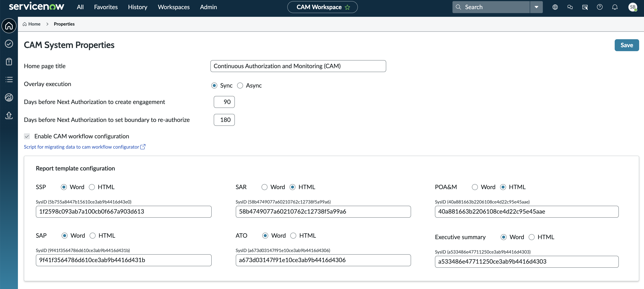
Task: Select Word for ATO template
Action: coord(265,235)
